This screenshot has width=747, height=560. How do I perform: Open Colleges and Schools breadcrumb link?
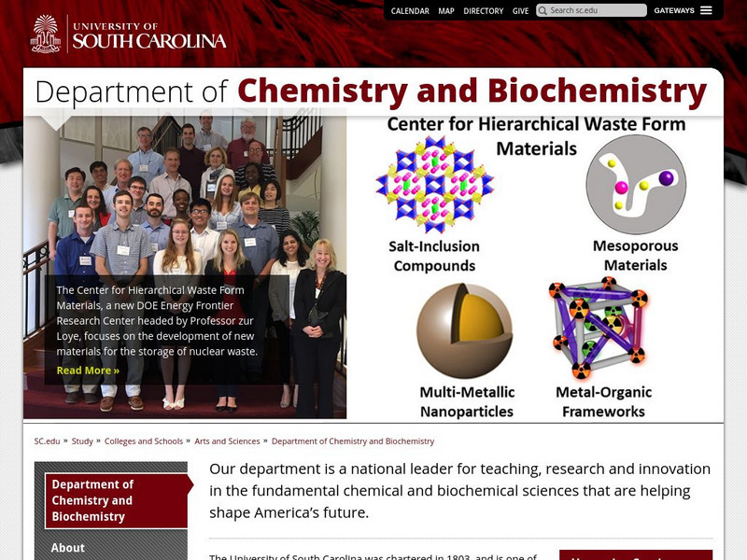(142, 440)
